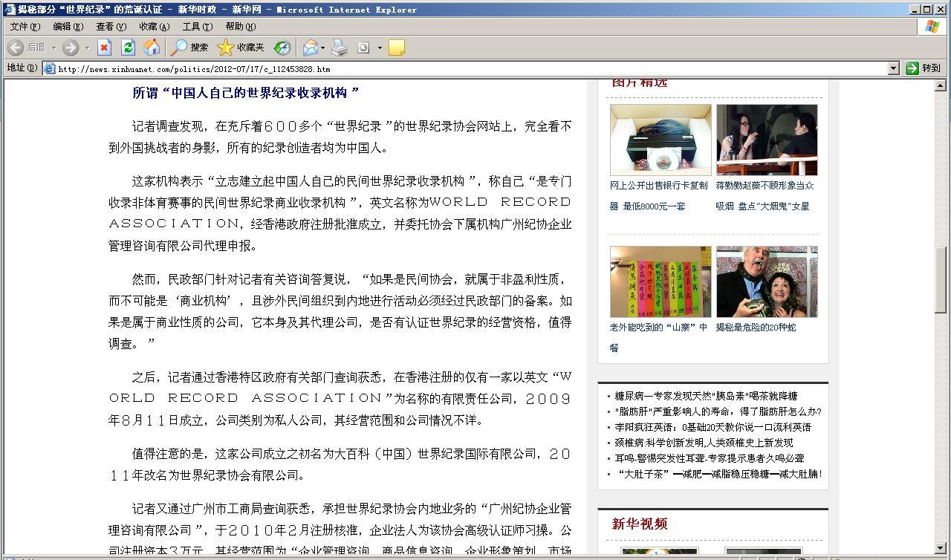The width and height of the screenshot is (951, 560).
Task: Open the 工具(T) menu
Action: pyautogui.click(x=197, y=27)
